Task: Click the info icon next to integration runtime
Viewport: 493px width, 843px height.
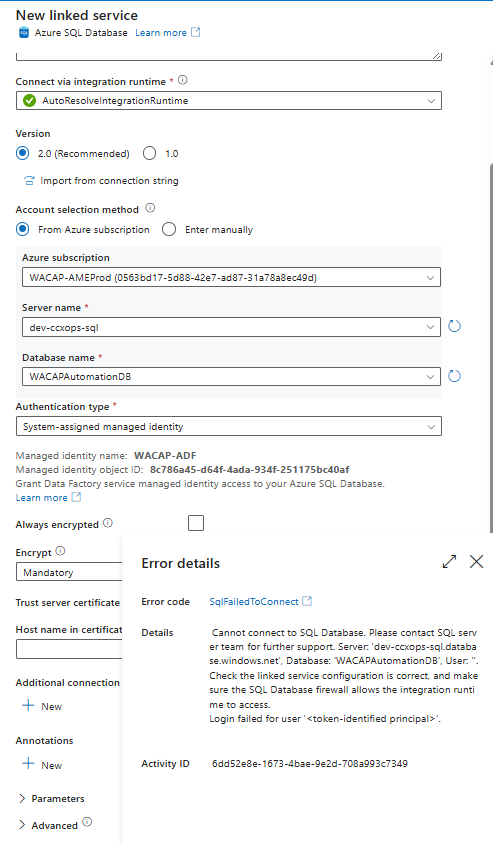Action: click(183, 80)
